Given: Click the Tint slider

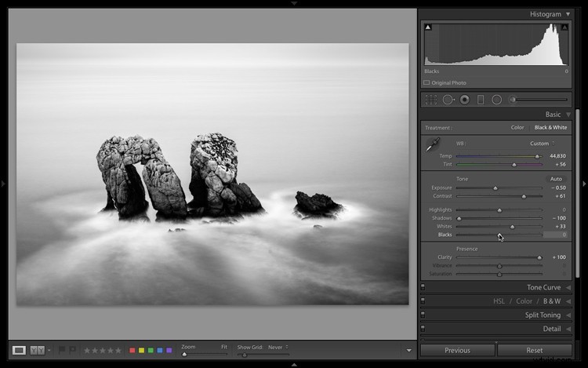Looking at the screenshot, I should click(x=499, y=164).
